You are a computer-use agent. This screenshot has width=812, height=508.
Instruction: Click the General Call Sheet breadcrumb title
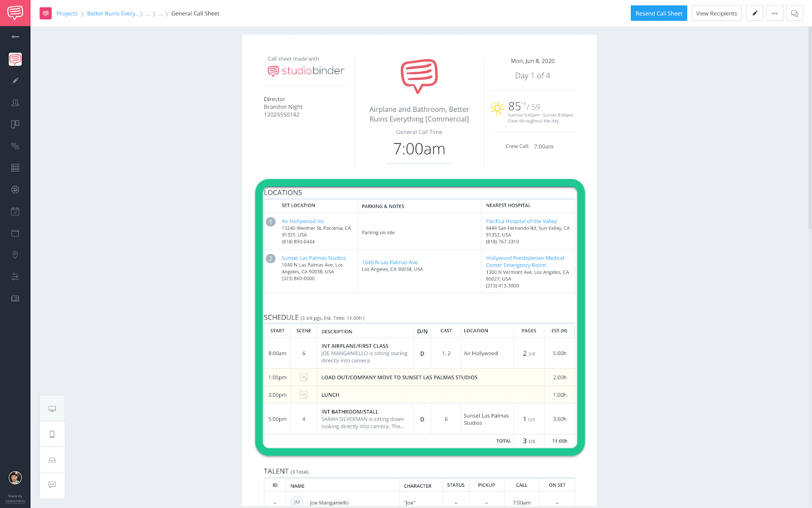click(x=195, y=14)
